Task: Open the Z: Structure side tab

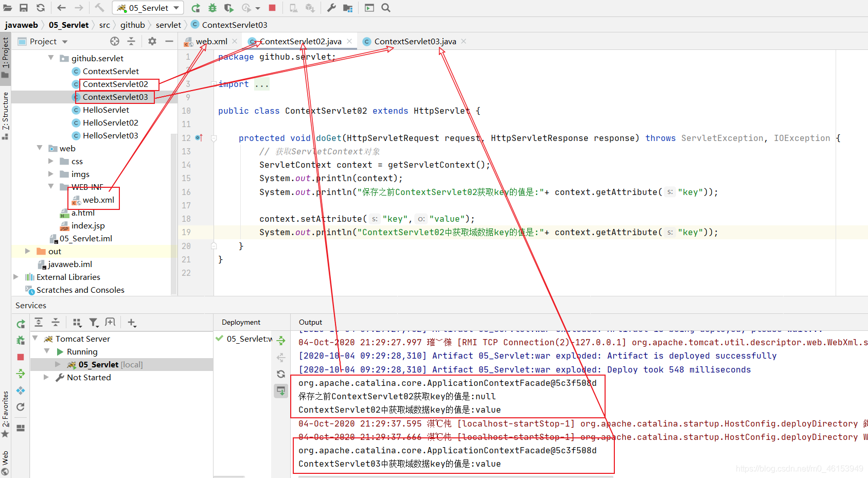Action: click(5, 115)
